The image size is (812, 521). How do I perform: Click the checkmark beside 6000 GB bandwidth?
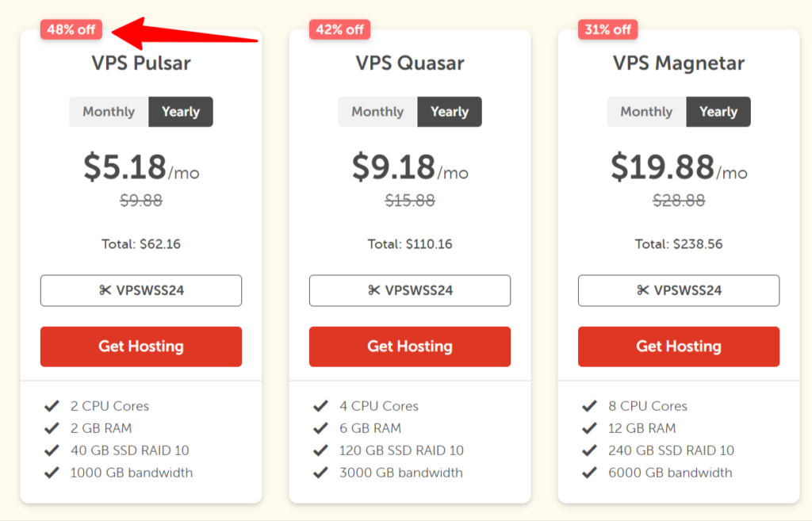[x=590, y=473]
